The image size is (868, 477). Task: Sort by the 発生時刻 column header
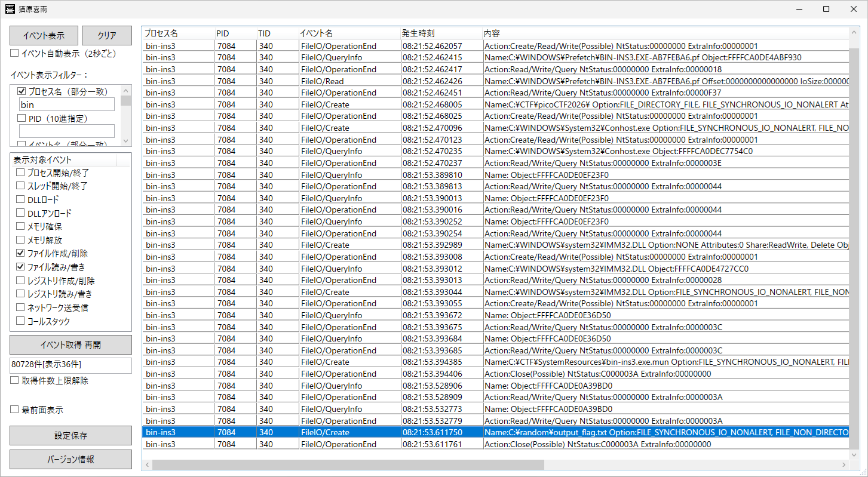pos(441,33)
